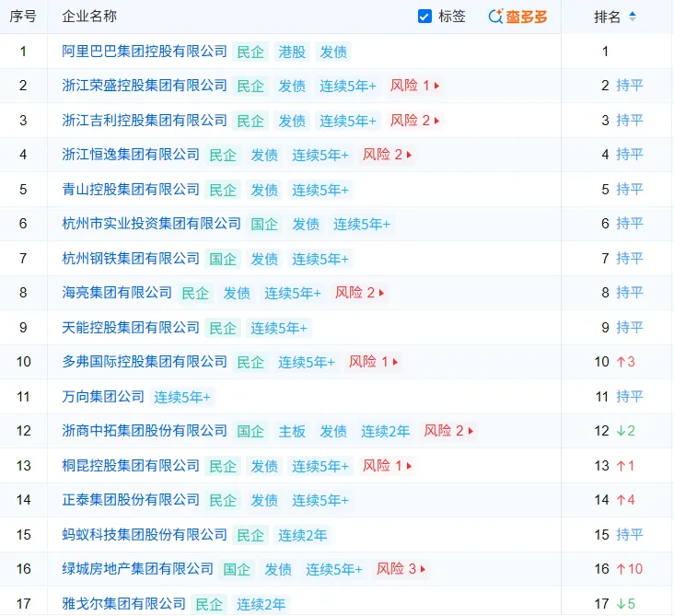This screenshot has width=674, height=616.
Task: Open 杭州市实业投资集团有限公司 link
Action: click(x=151, y=224)
